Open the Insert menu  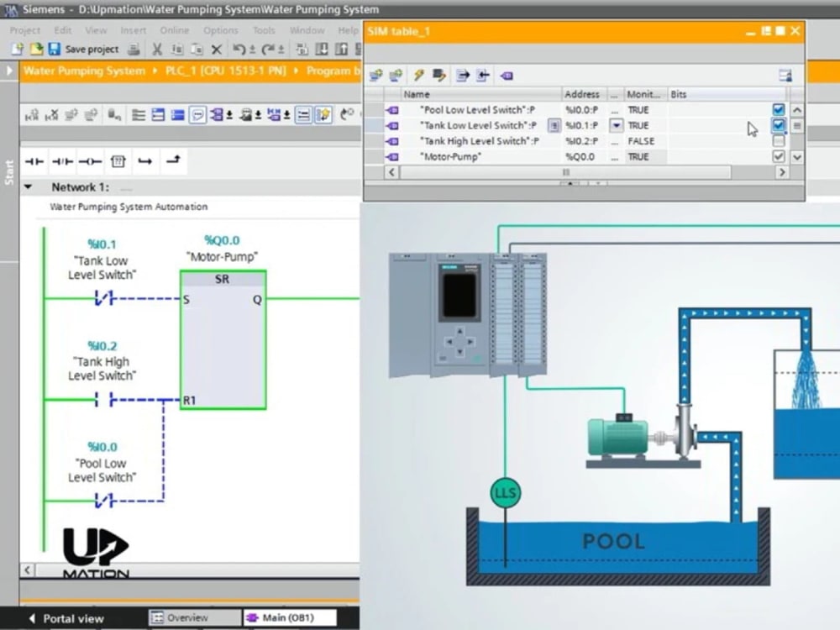[133, 30]
